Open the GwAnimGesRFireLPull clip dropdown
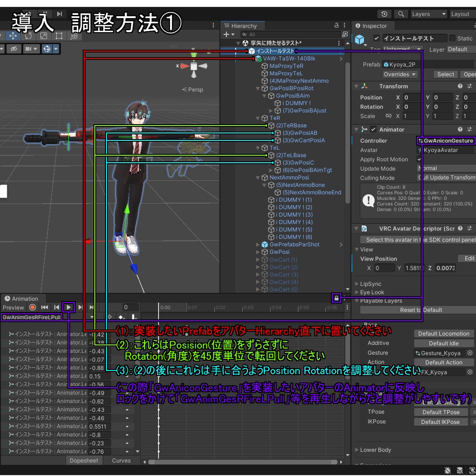The image size is (476, 476). pyautogui.click(x=47, y=317)
